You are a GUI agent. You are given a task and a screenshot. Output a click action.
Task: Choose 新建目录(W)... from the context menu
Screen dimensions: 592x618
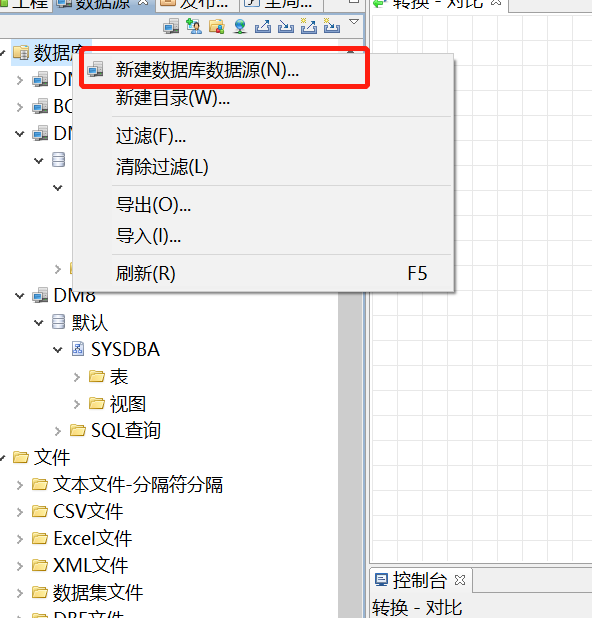[263, 98]
